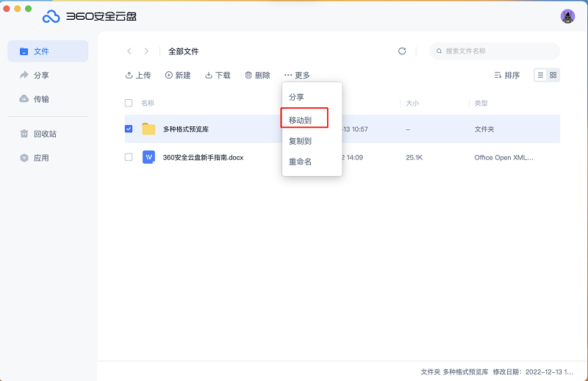This screenshot has height=381, width=588.
Task: Open 回收站 recycle bin in sidebar
Action: 45,134
